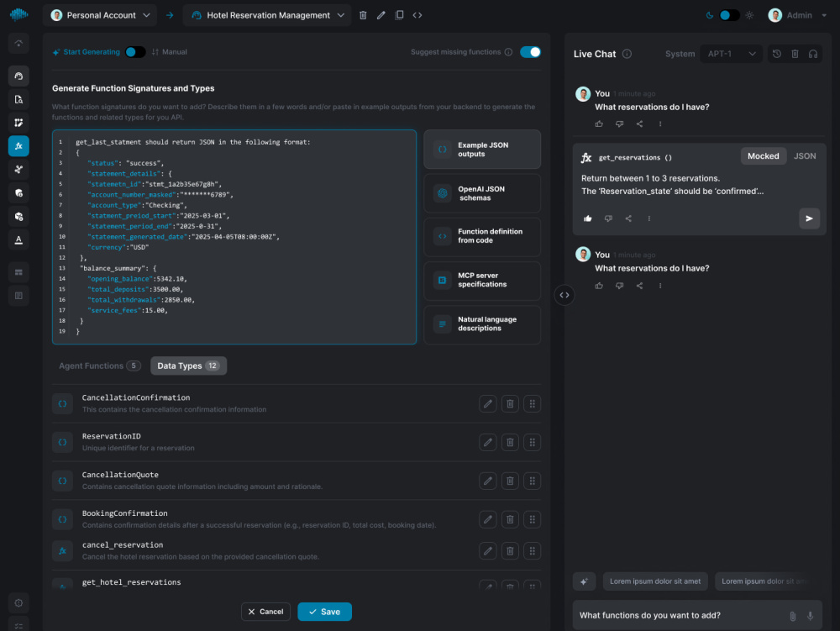840x631 pixels.
Task: Click the rename pencil icon in top bar
Action: pyautogui.click(x=381, y=15)
